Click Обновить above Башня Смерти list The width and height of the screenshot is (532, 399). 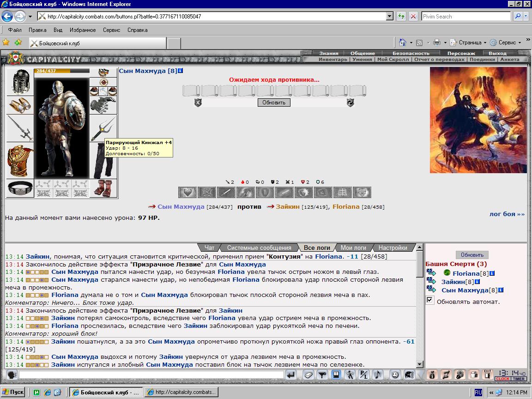472,255
